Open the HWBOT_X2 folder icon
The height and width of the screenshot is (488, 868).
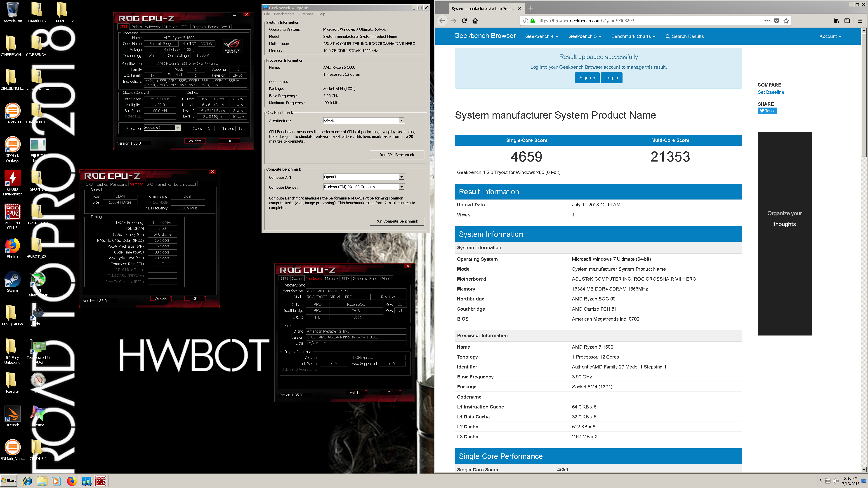(38, 248)
